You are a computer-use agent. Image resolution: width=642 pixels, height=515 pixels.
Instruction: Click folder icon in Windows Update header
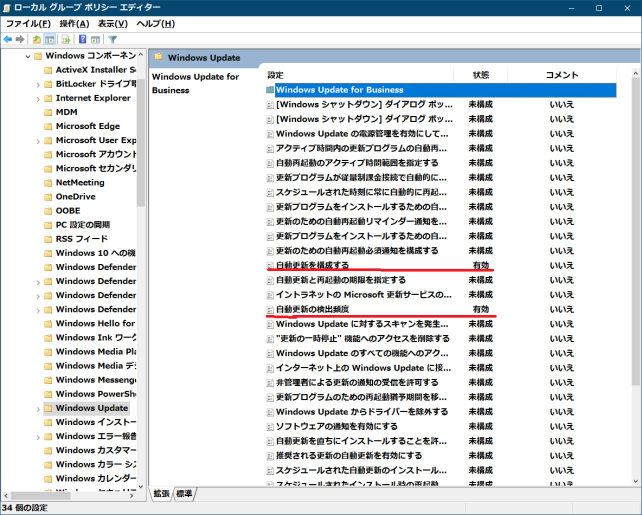[158, 57]
